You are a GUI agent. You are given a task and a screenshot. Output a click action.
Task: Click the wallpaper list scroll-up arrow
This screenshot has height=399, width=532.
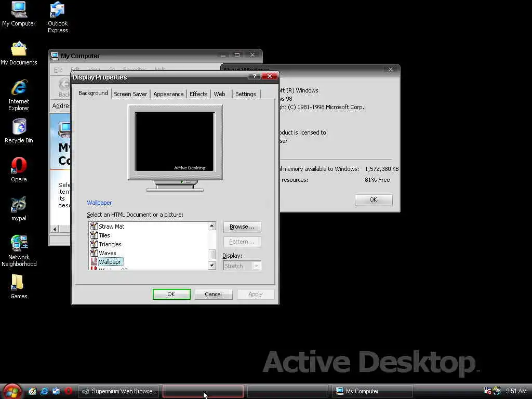[x=212, y=226]
